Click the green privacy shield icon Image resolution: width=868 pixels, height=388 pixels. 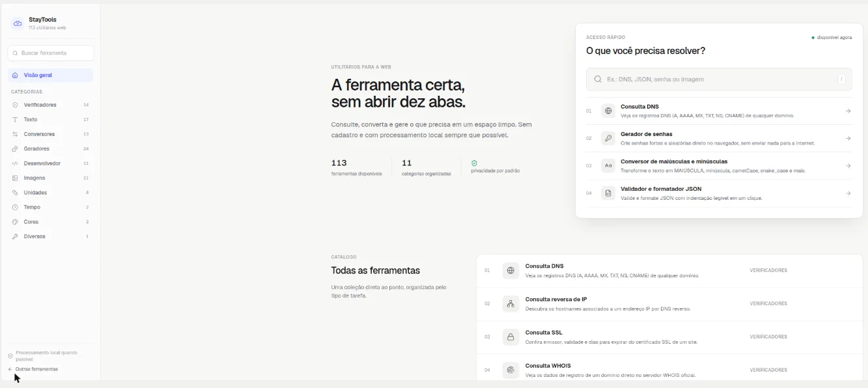coord(474,163)
